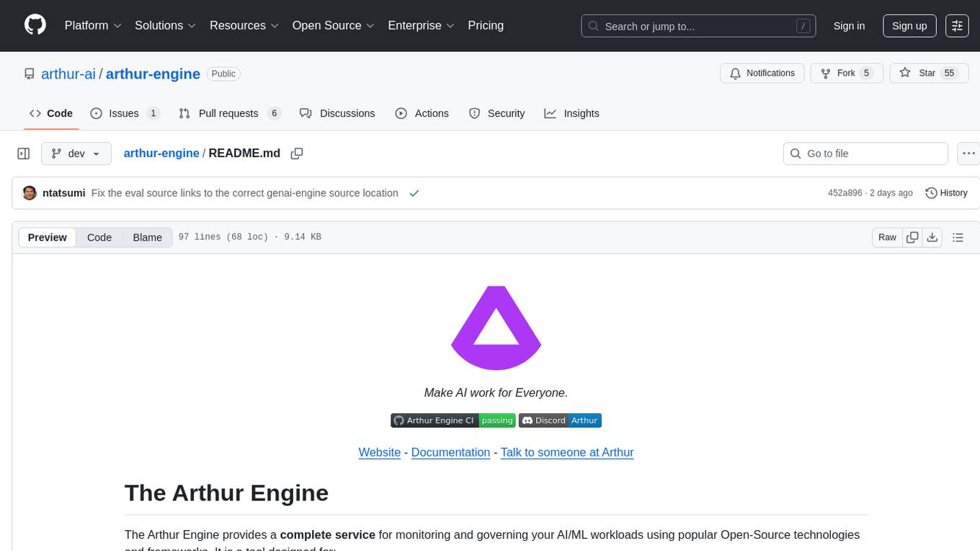
Task: View commit checks status checkmark
Action: 414,193
